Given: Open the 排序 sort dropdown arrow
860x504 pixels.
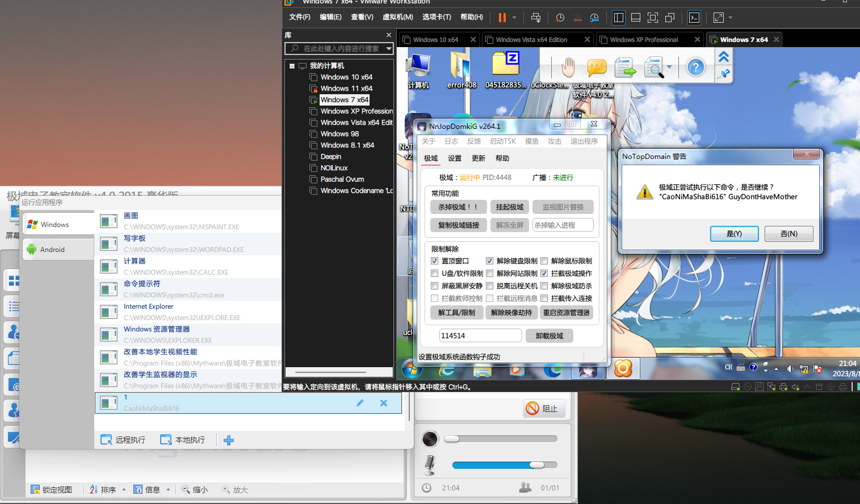Looking at the screenshot, I should tap(124, 489).
